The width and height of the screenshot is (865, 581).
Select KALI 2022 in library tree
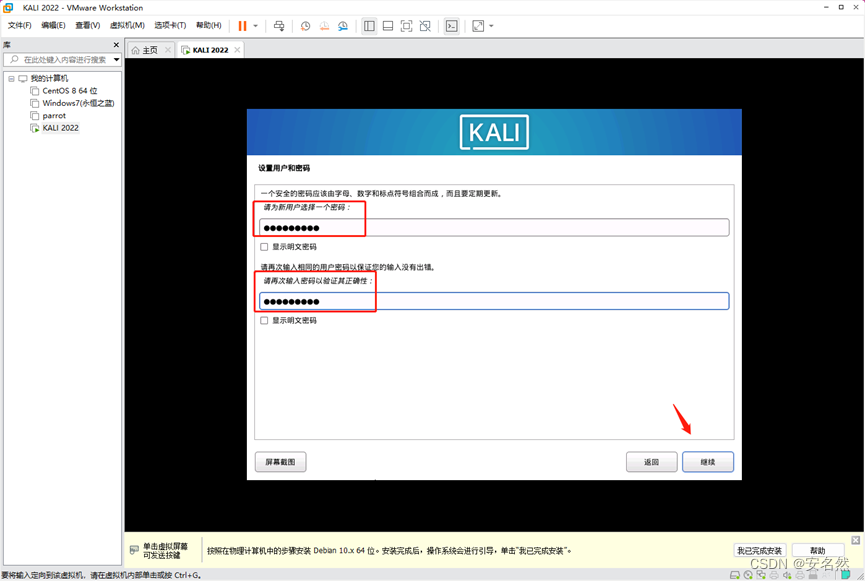(60, 128)
